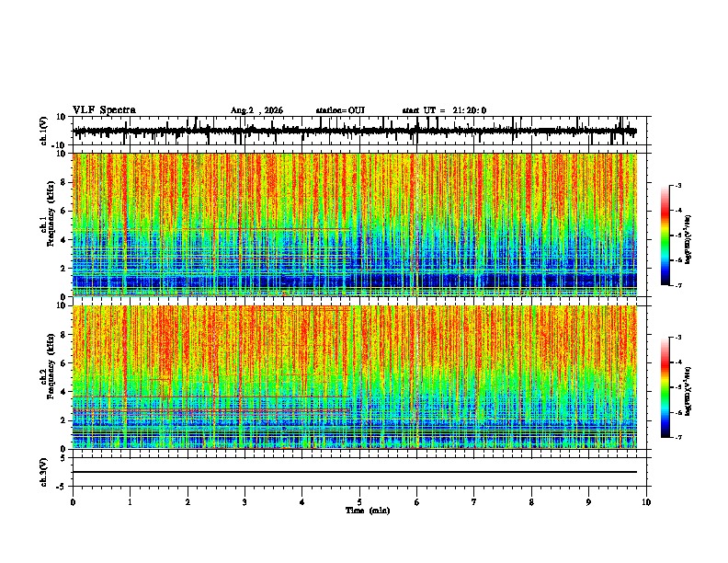728x563 pixels.
Task: Select the date text "Aug.2 , 2026"
Action: pos(256,110)
